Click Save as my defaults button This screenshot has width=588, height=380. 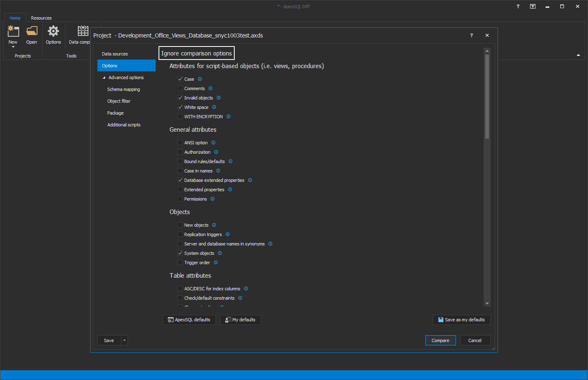pyautogui.click(x=461, y=320)
